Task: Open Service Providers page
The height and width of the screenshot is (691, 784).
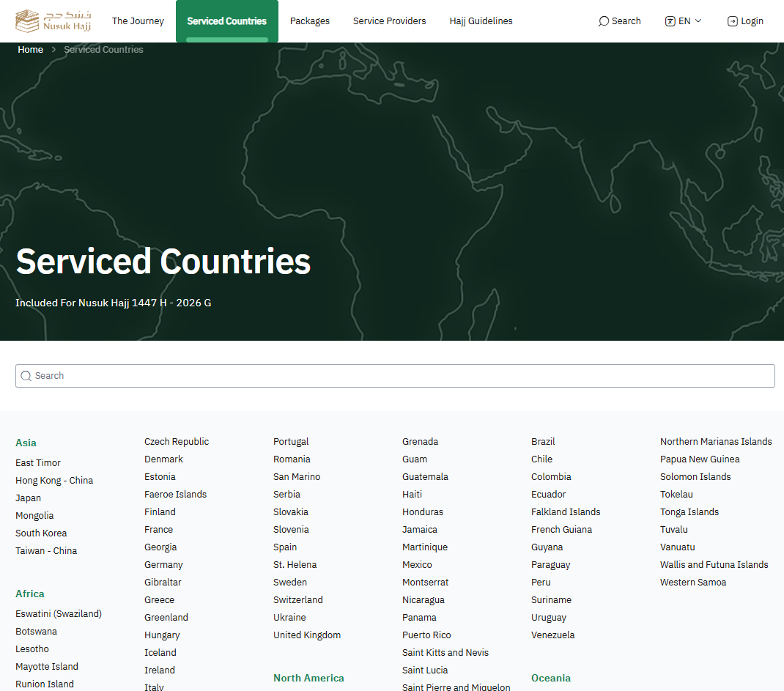Action: 390,21
